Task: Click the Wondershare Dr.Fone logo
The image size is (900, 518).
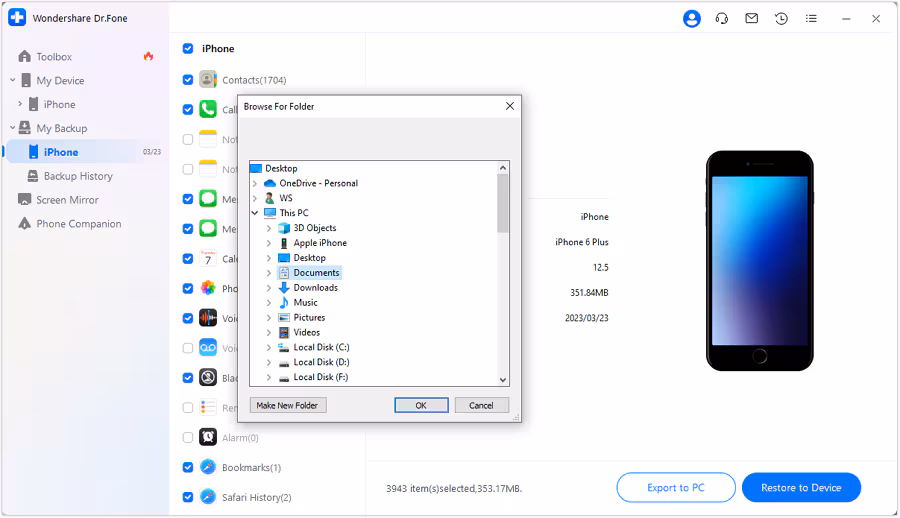Action: coord(17,18)
